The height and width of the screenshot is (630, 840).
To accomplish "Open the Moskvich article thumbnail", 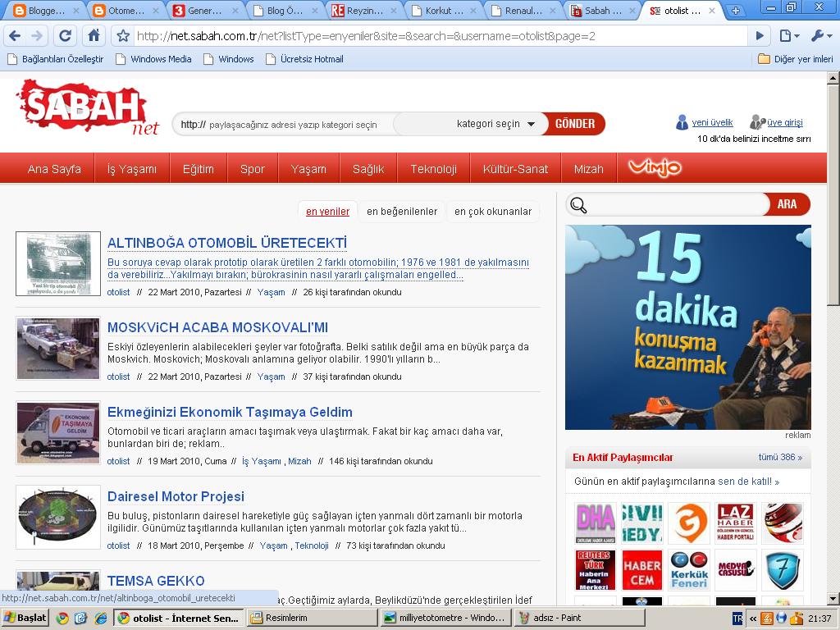I will coord(58,348).
